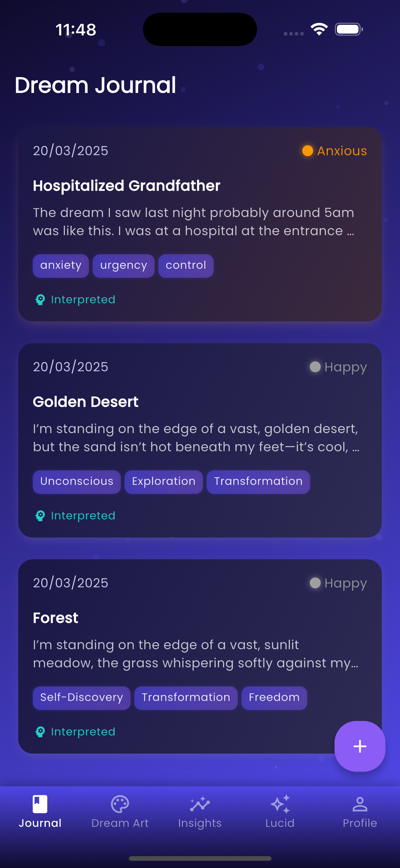
Task: Tap the Interpreted icon on Golden Desert
Action: (40, 515)
